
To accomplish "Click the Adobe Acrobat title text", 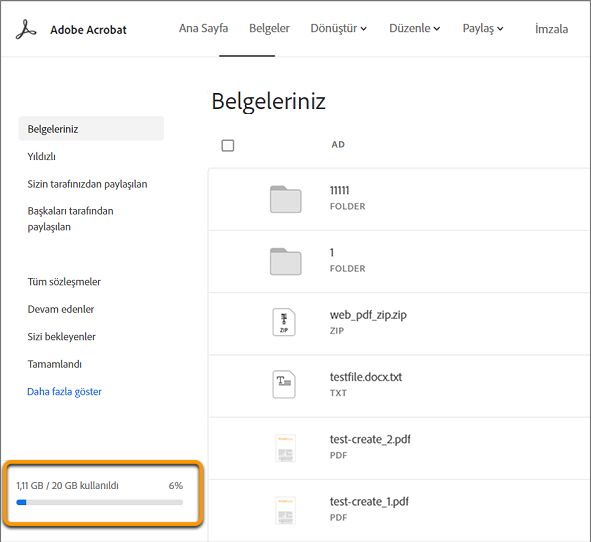I will [89, 30].
